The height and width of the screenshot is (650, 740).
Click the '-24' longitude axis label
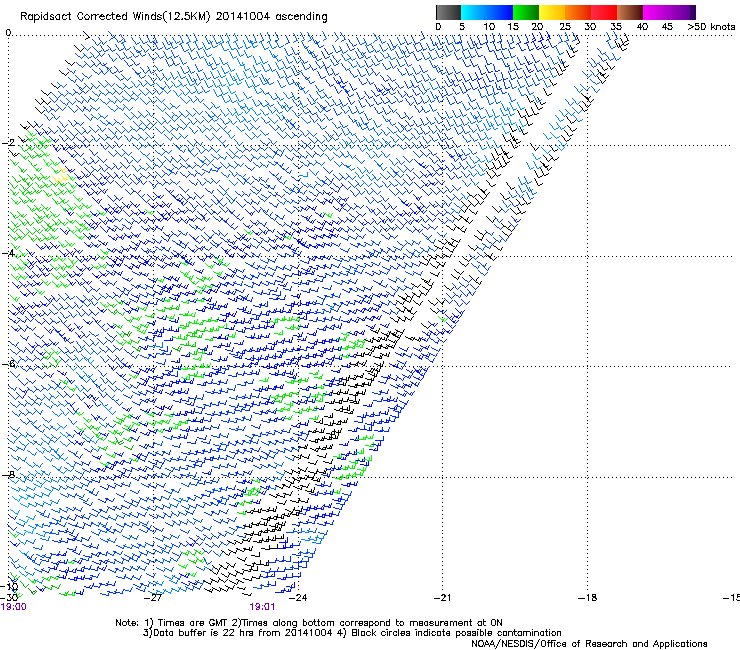point(297,598)
